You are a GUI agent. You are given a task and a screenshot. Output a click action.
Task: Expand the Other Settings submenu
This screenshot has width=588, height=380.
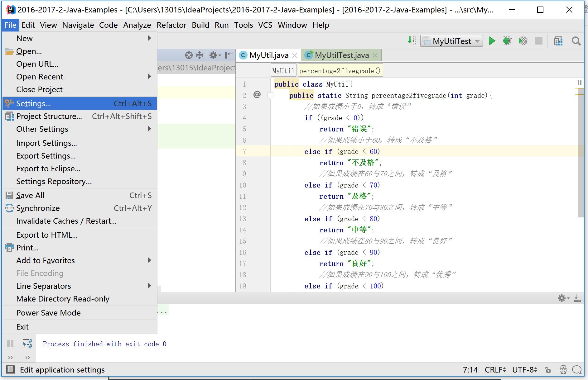pos(80,129)
